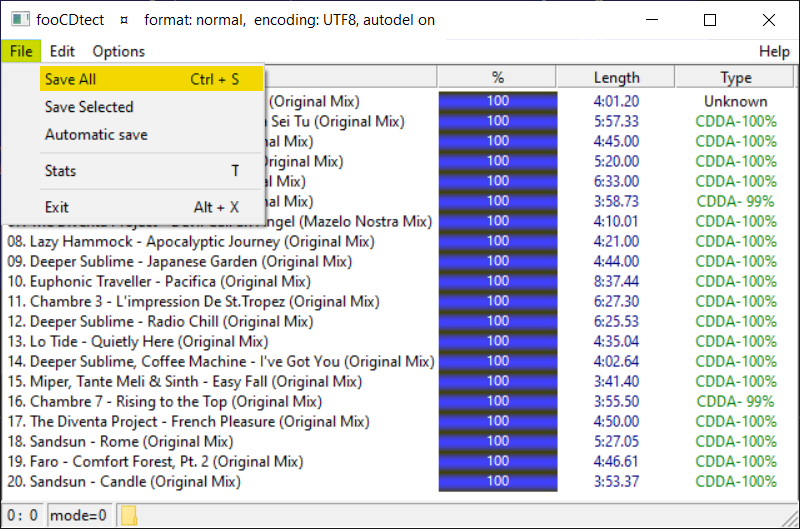Open the Options menu
This screenshot has height=529, width=800.
[119, 51]
